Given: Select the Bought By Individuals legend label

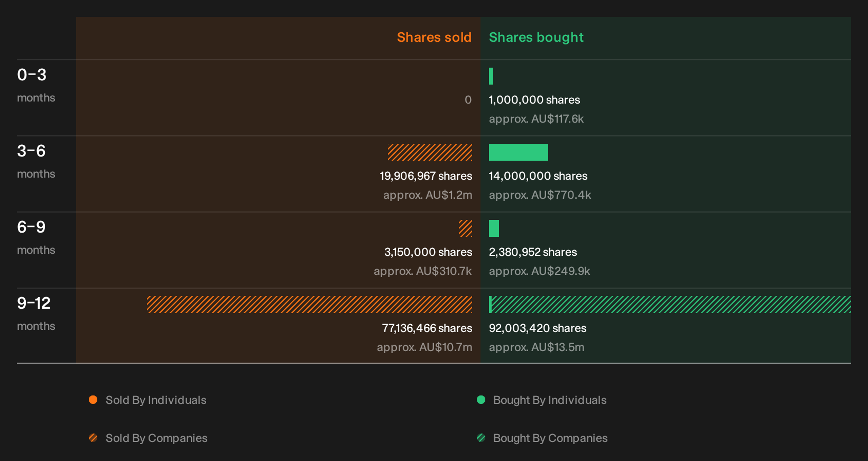Looking at the screenshot, I should [x=550, y=400].
